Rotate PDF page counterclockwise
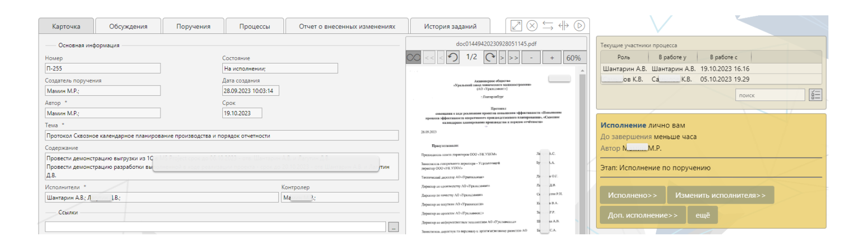Viewport: 868px width, 238px height. coord(452,58)
